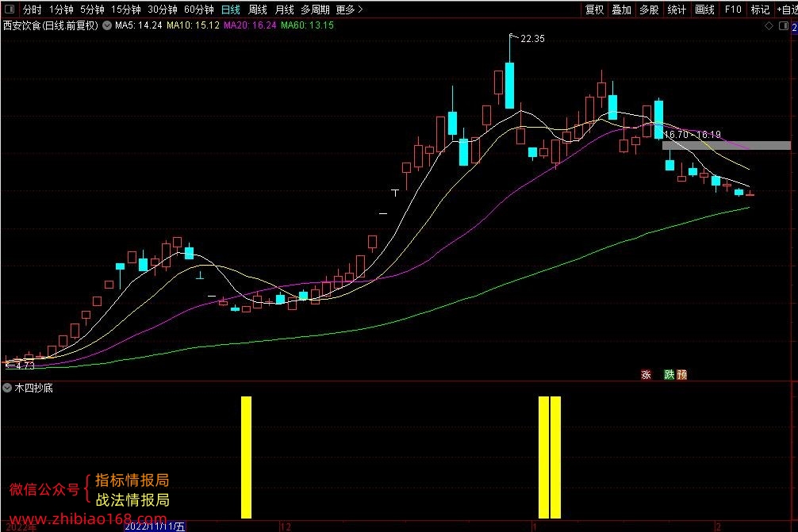The width and height of the screenshot is (798, 532).
Task: Click the MA20: 16.24 indicator value
Action: [250, 25]
